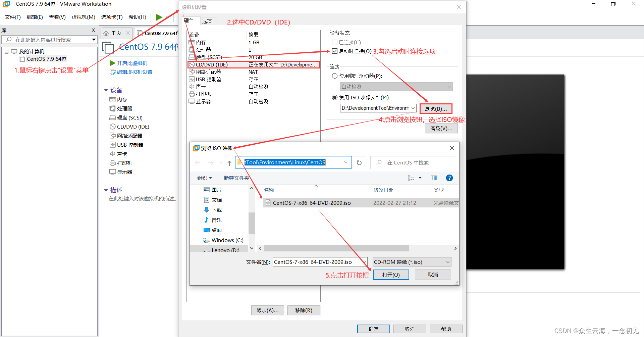Click the 开启此虚拟机 play icon
Image resolution: width=644 pixels, height=337 pixels.
(x=113, y=63)
